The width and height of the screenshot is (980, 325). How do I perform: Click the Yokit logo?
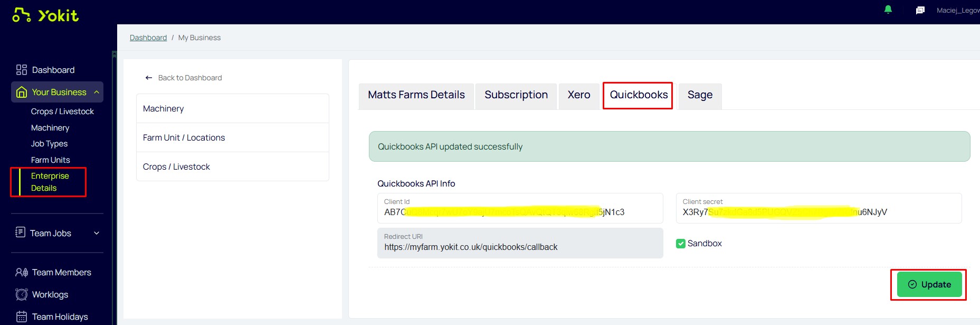coord(45,15)
